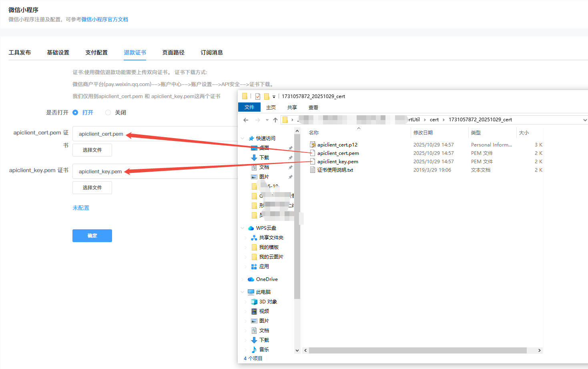Select the 打开 radio button
This screenshot has width=588, height=369.
point(75,112)
